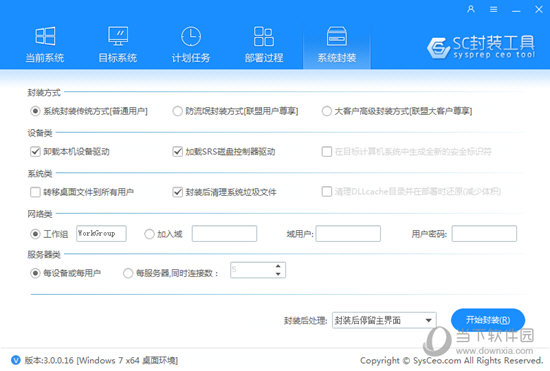
Task: Open the 封装后处理 dropdown list
Action: coord(384,320)
